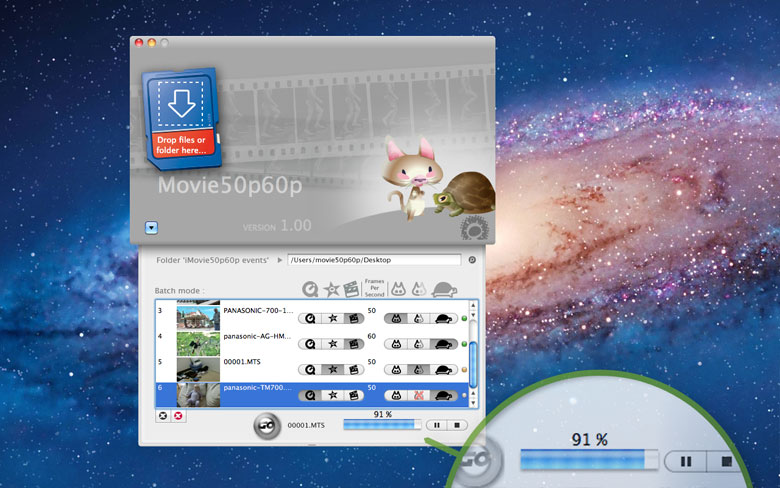The height and width of the screenshot is (488, 780).
Task: Open thumbnail of row 5 00001.MTS clip
Action: coord(198,370)
